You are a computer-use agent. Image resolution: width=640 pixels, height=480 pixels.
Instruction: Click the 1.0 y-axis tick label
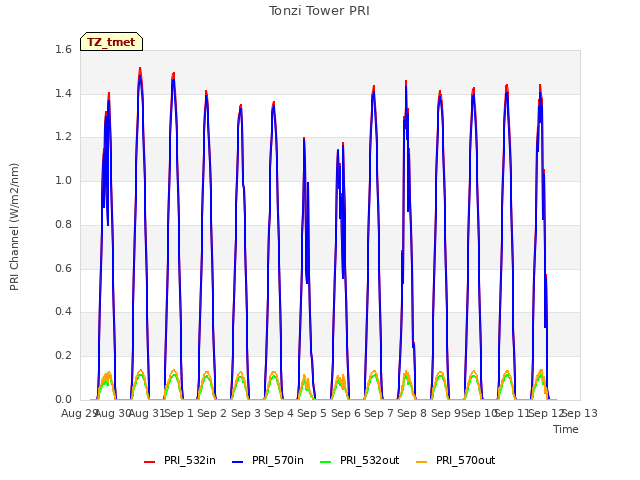63,181
